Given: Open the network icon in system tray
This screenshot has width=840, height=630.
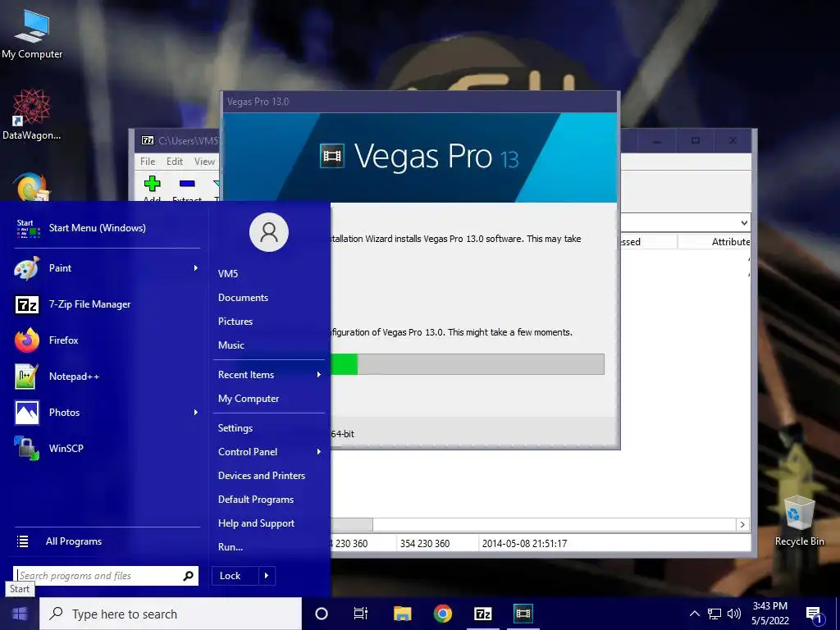Looking at the screenshot, I should (x=714, y=614).
